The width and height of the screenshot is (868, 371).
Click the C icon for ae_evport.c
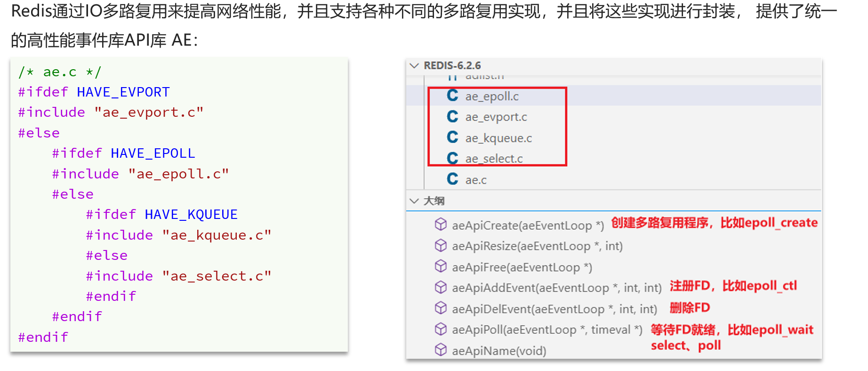pyautogui.click(x=452, y=116)
